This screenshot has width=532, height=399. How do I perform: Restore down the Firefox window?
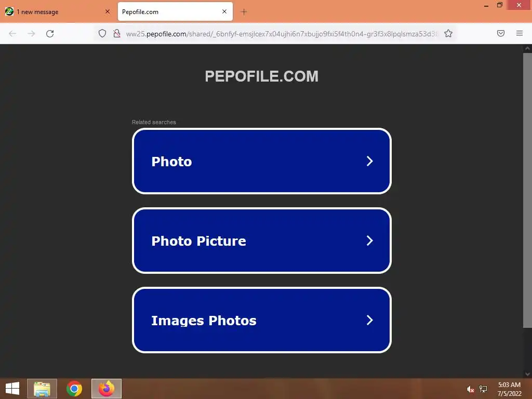[x=499, y=5]
